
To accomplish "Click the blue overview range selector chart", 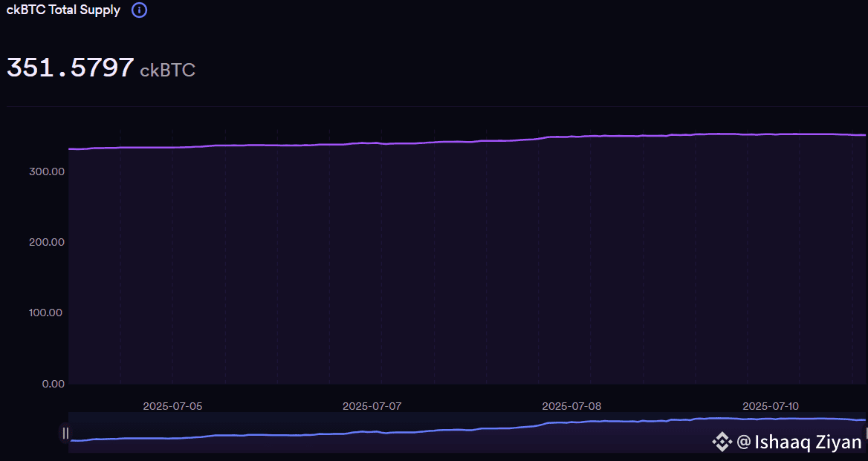I will tap(467, 432).
